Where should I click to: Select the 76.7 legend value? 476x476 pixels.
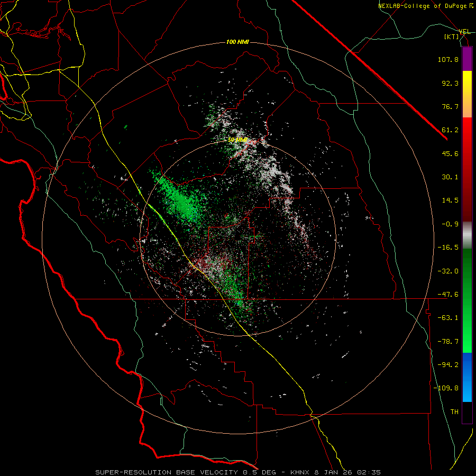click(x=450, y=106)
